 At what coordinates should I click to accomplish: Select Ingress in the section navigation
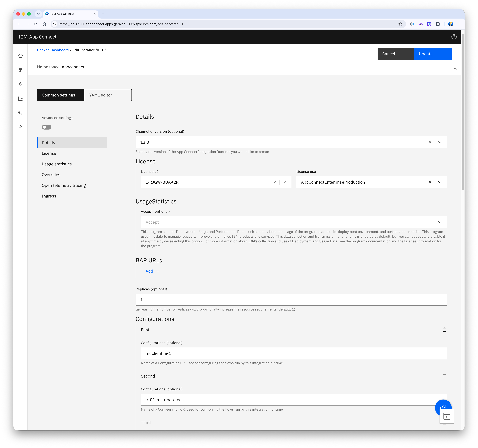(x=72, y=196)
